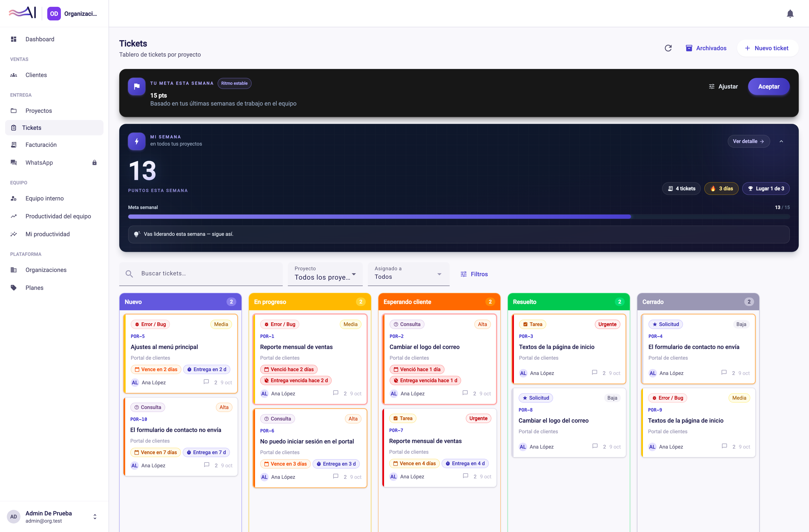Viewport: 809px width, 532px height.
Task: Click the Esperando cliente column header
Action: coord(439,302)
